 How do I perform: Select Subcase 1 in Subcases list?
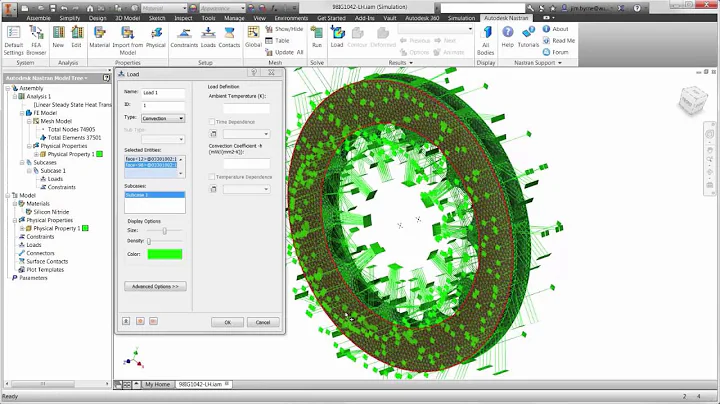[155, 195]
